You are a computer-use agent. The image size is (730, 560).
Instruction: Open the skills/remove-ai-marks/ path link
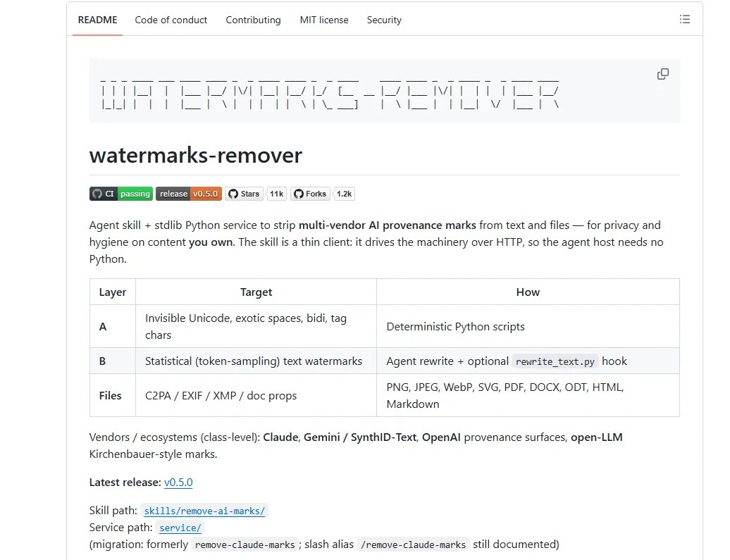(x=204, y=511)
